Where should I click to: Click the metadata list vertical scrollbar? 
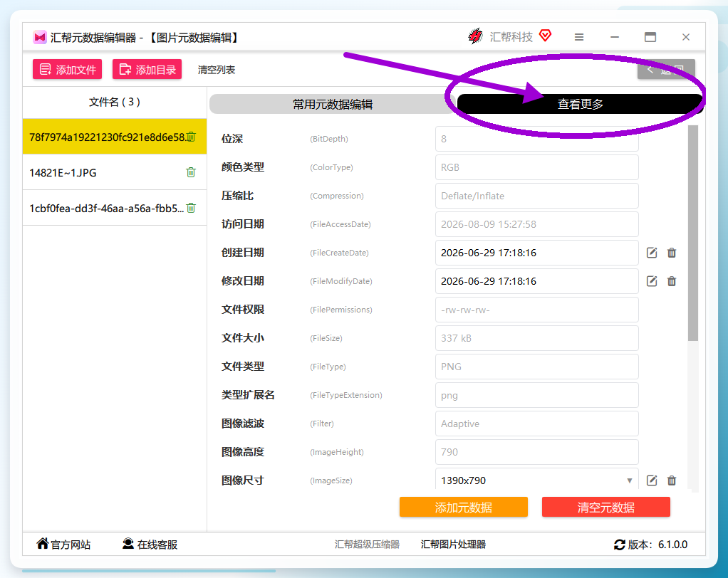pos(693,233)
